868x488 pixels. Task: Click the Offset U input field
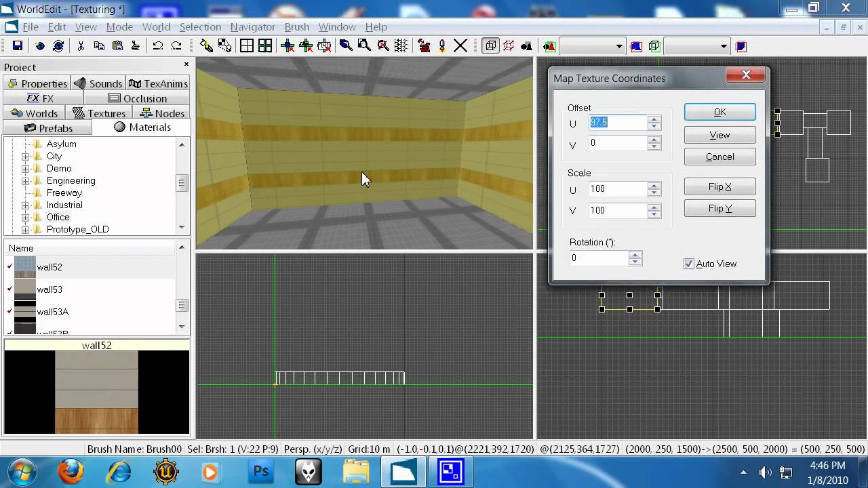click(618, 123)
